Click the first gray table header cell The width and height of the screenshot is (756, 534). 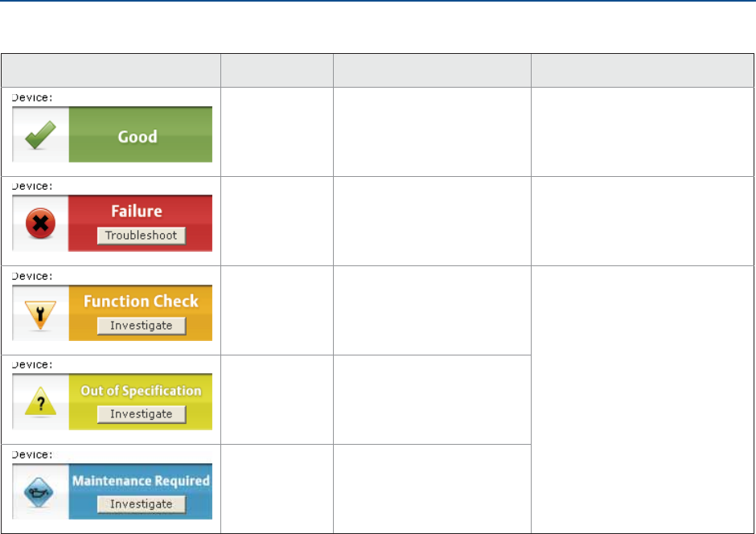[111, 69]
